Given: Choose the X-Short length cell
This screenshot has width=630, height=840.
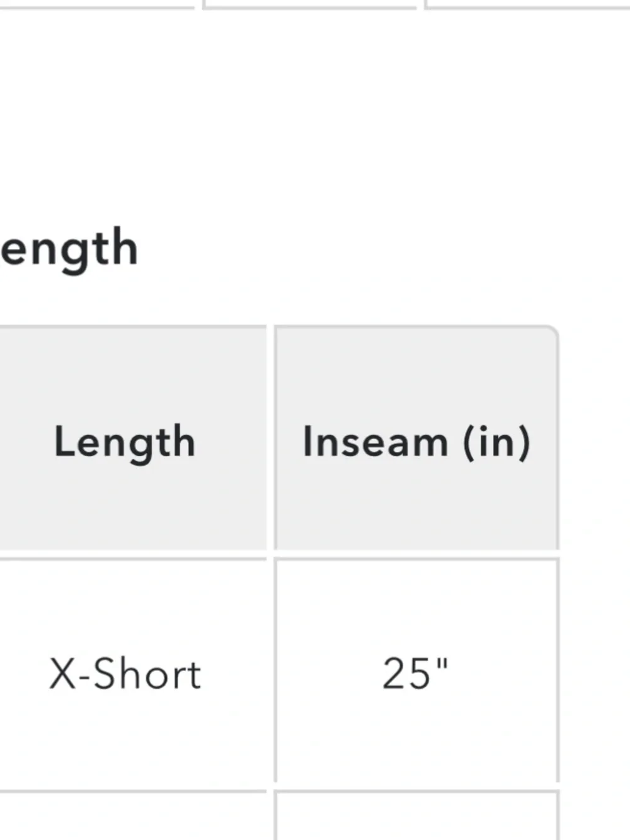Looking at the screenshot, I should [132, 672].
